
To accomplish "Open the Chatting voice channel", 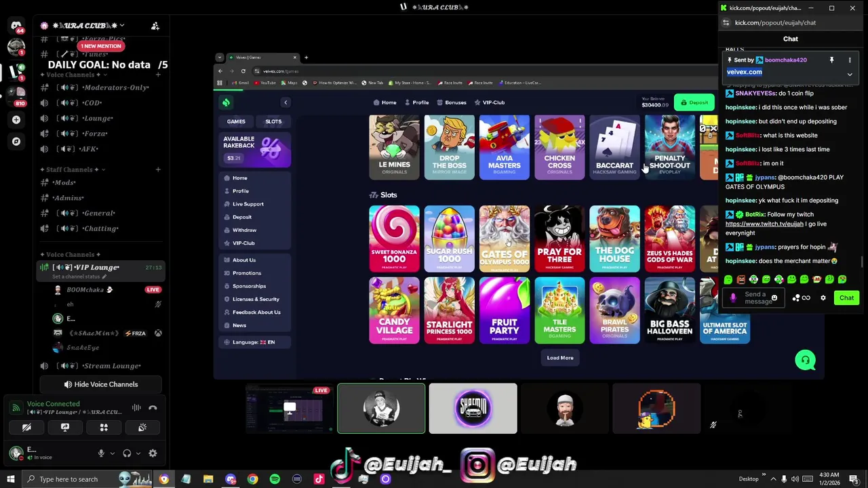I will tap(102, 228).
